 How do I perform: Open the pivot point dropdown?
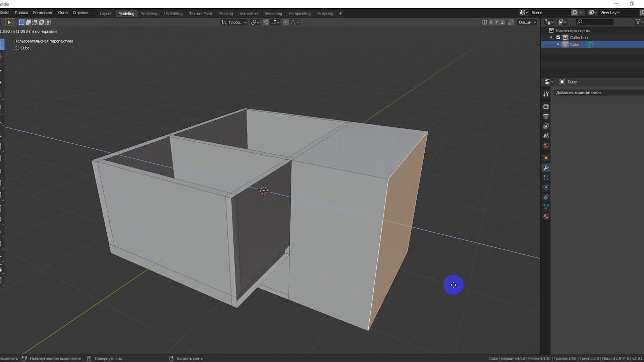255,22
